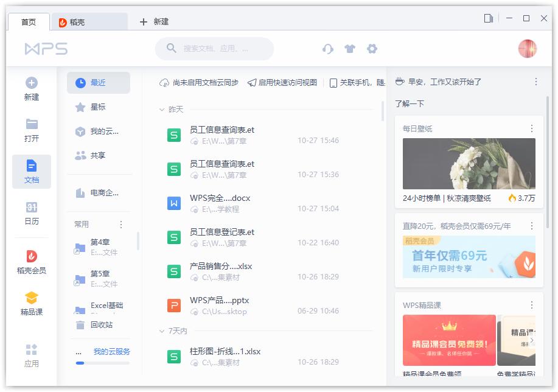Click the customer service headset icon
Image resolution: width=558 pixels, height=392 pixels.
pyautogui.click(x=328, y=49)
